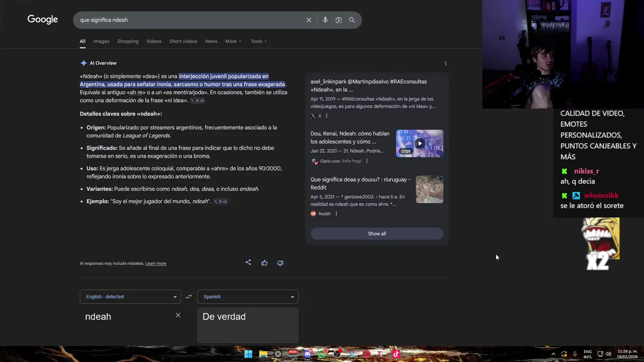Switch to the Short videos tab
The width and height of the screenshot is (644, 362).
click(x=183, y=41)
